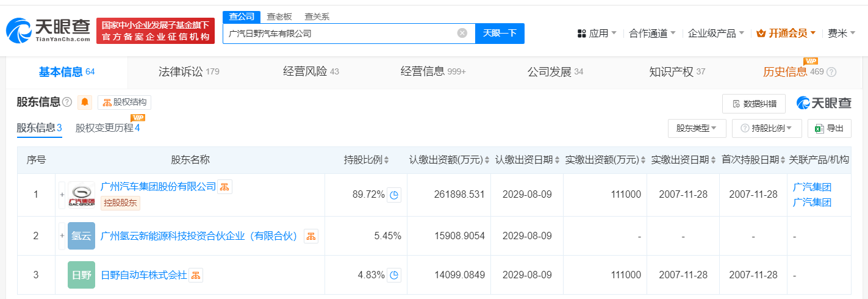Switch to 公司发展 tab
Image resolution: width=868 pixels, height=299 pixels.
point(555,72)
